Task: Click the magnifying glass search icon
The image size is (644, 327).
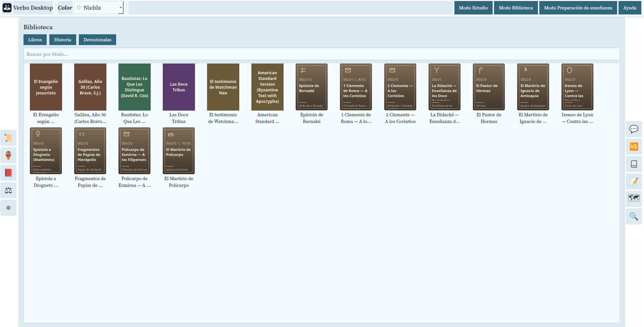Action: tap(634, 216)
